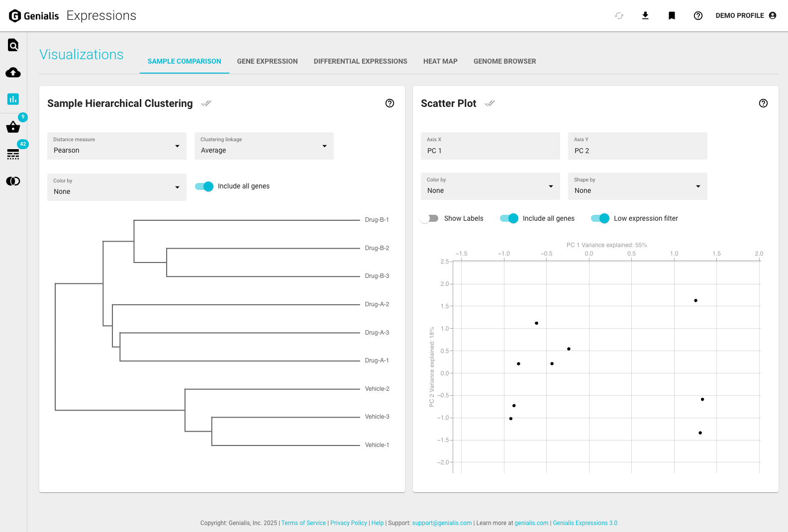
Task: Open the Distance measure dropdown
Action: pos(117,146)
